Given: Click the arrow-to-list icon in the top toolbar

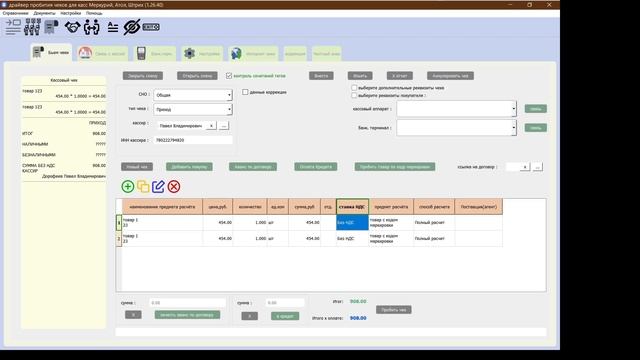Looking at the screenshot, I should click(x=13, y=27).
